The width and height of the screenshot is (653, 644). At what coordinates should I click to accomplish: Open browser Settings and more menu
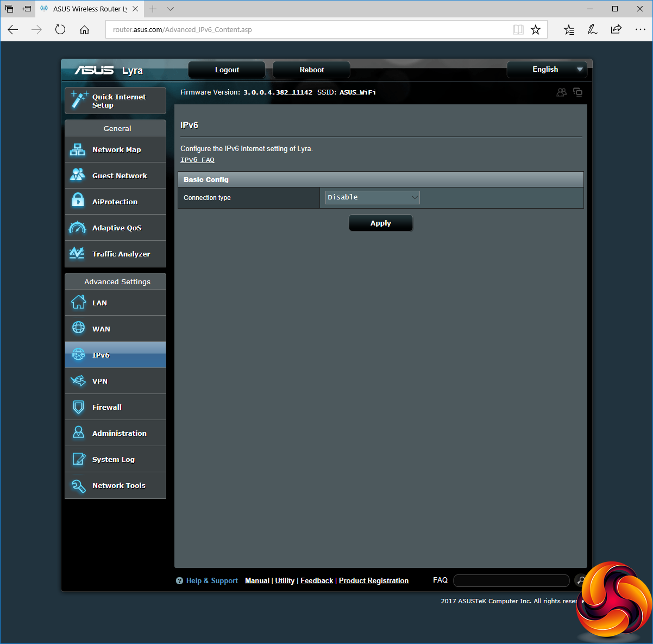tap(641, 30)
